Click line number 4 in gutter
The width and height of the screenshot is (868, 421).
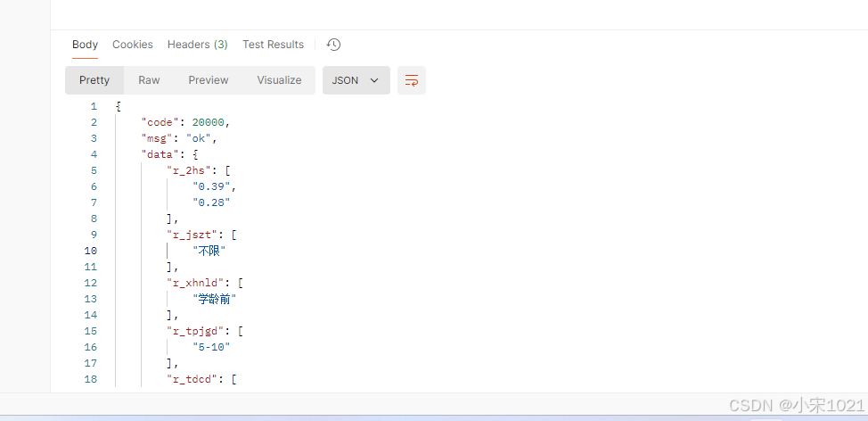pyautogui.click(x=94, y=154)
